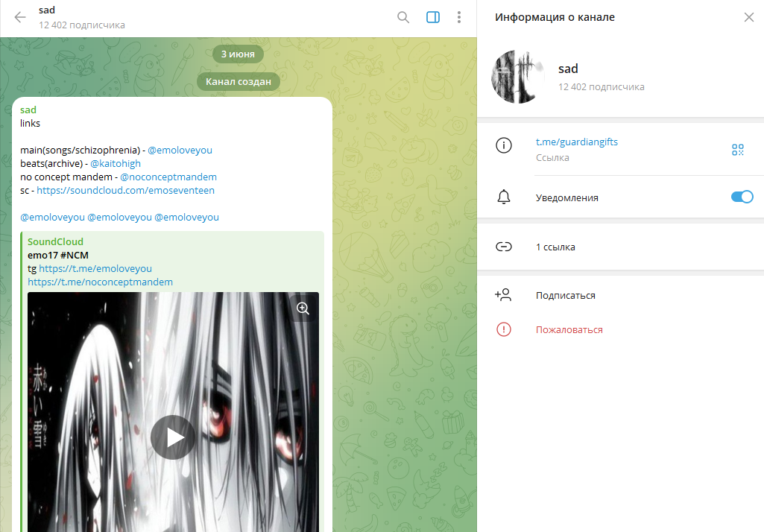This screenshot has height=532, width=764.
Task: Click the last @emoloveyou in repeated mentions line
Action: coord(186,218)
